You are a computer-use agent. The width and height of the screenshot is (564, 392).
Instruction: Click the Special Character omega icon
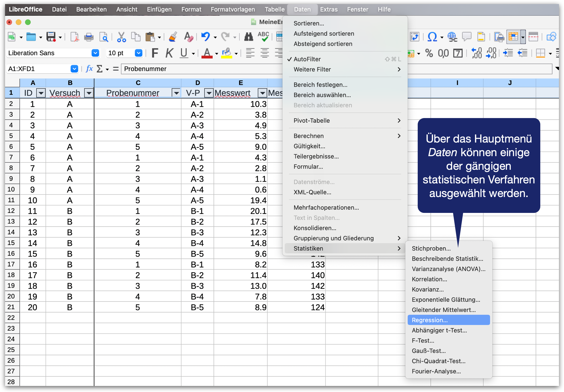point(432,37)
